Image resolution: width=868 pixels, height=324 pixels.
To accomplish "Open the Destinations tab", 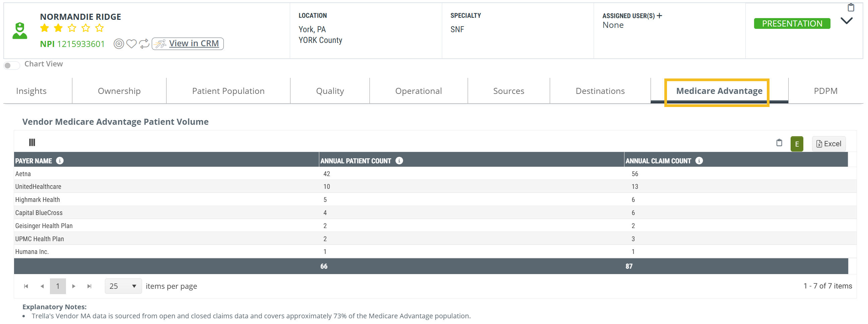I will pos(600,91).
